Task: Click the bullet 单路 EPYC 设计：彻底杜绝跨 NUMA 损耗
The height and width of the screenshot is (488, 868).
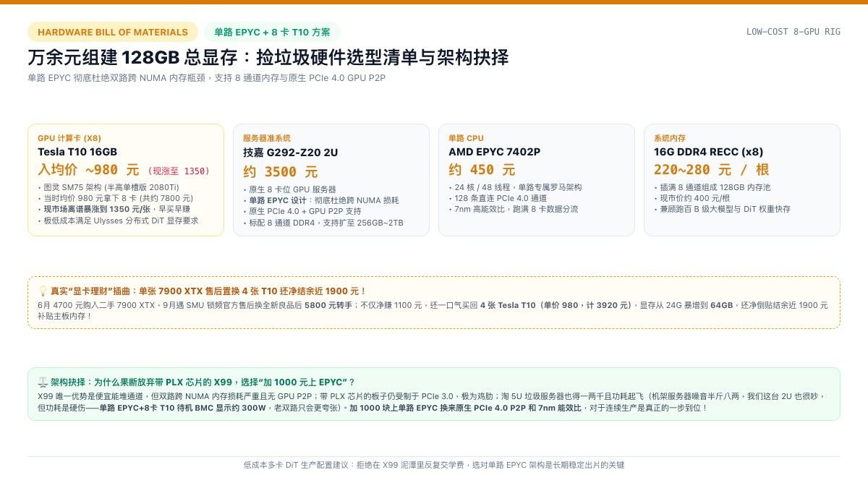Action: point(321,200)
